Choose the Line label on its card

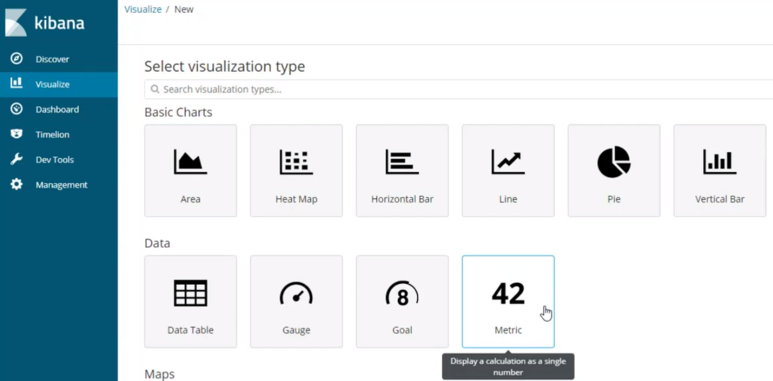[x=508, y=199]
